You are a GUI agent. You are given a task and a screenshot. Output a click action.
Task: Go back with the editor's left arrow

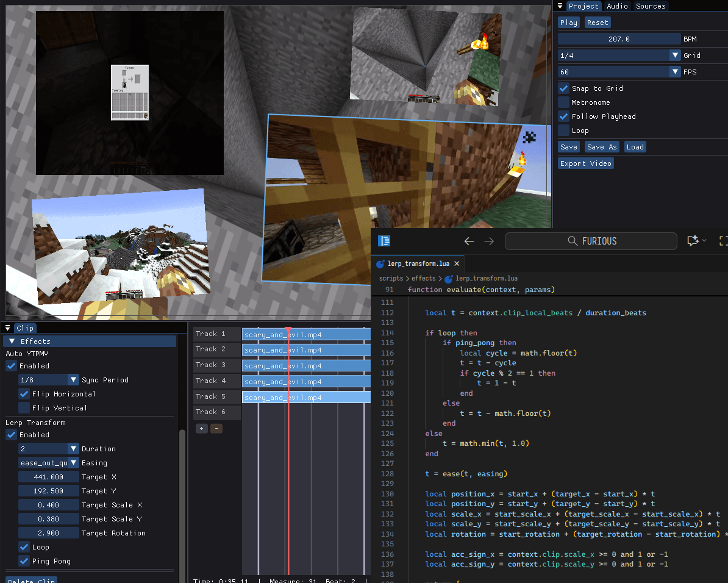point(469,241)
